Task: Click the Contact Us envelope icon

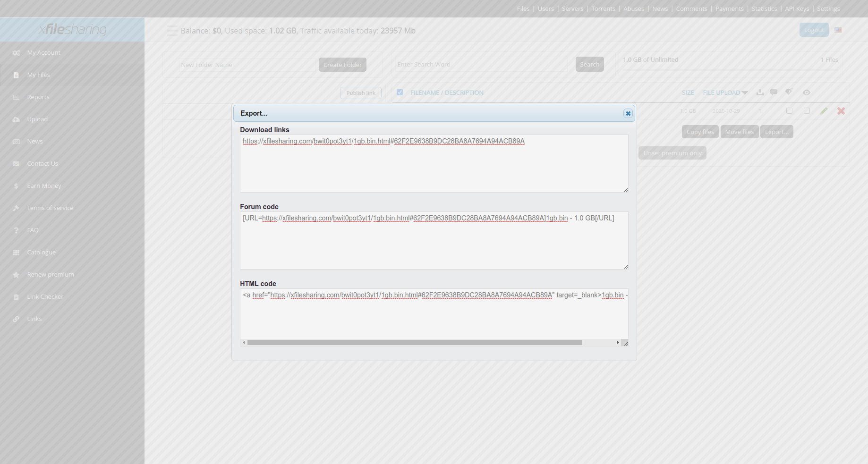Action: pos(16,164)
